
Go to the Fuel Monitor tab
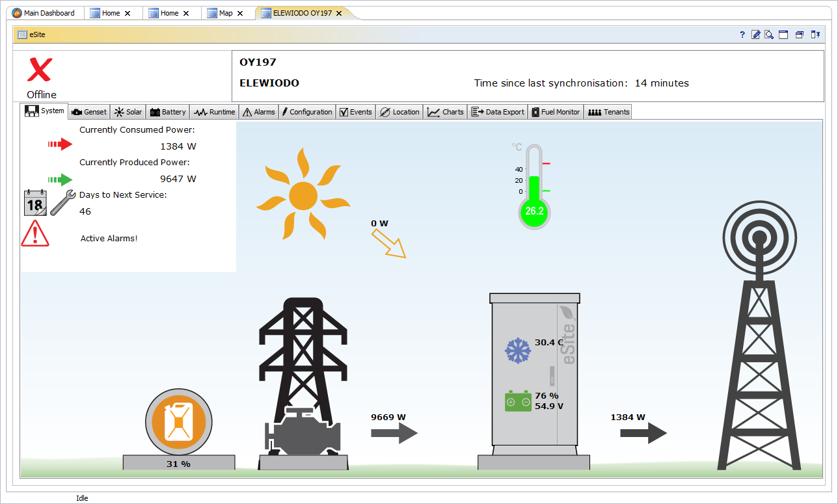(x=555, y=112)
